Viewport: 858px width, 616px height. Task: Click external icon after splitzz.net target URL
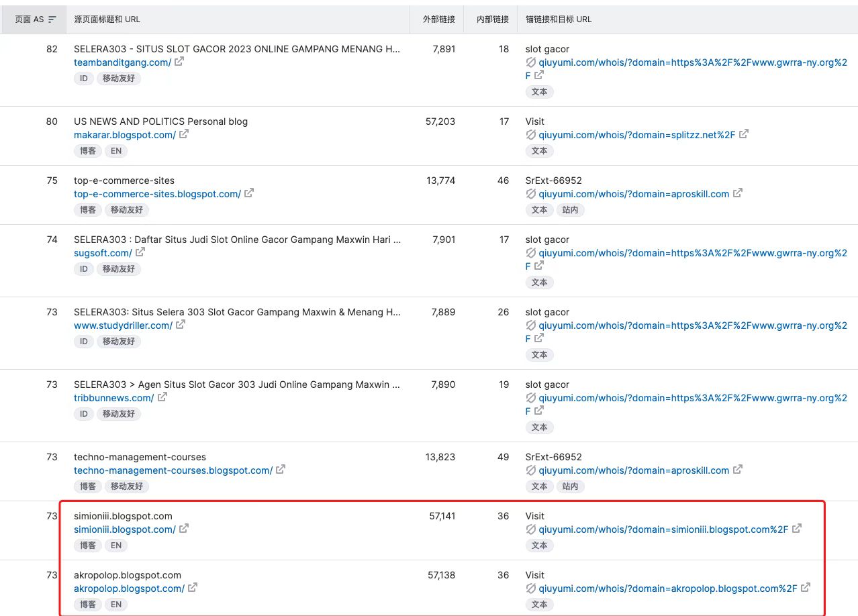(744, 134)
